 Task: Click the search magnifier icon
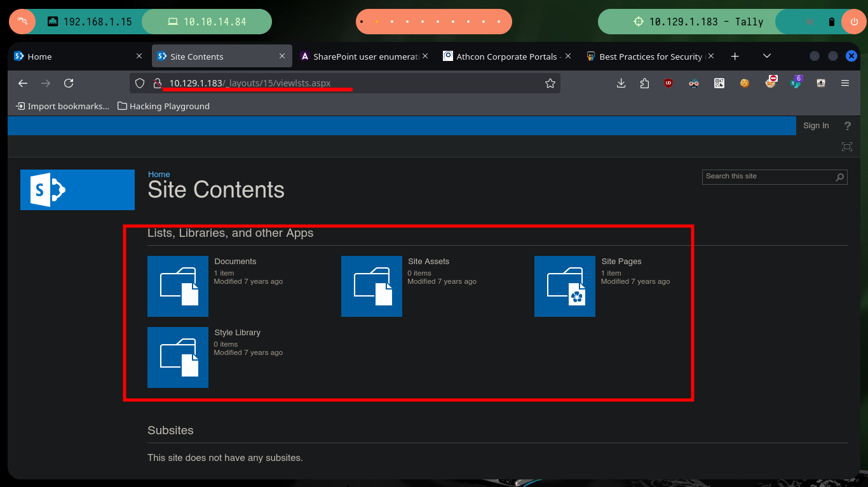tap(840, 177)
